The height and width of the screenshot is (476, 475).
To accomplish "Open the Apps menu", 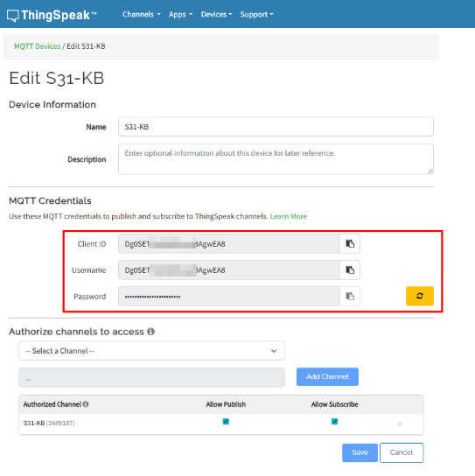I will [180, 14].
